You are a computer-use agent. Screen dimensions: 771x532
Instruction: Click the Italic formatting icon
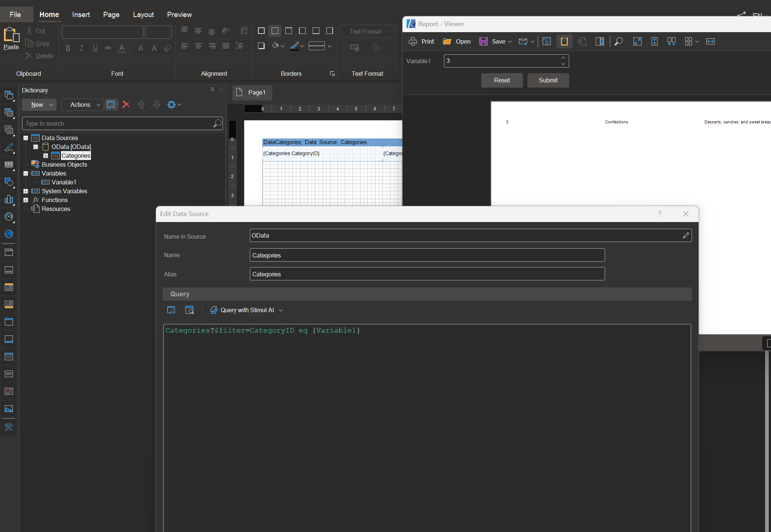(81, 48)
